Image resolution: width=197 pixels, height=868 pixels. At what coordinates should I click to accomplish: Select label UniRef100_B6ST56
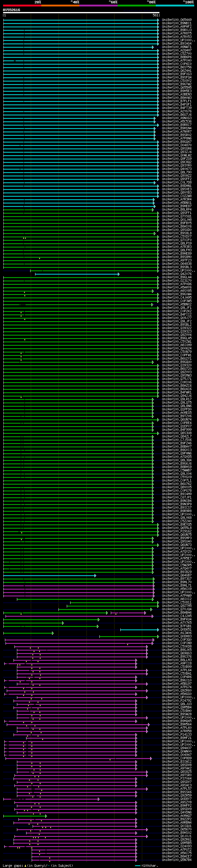click(177, 67)
